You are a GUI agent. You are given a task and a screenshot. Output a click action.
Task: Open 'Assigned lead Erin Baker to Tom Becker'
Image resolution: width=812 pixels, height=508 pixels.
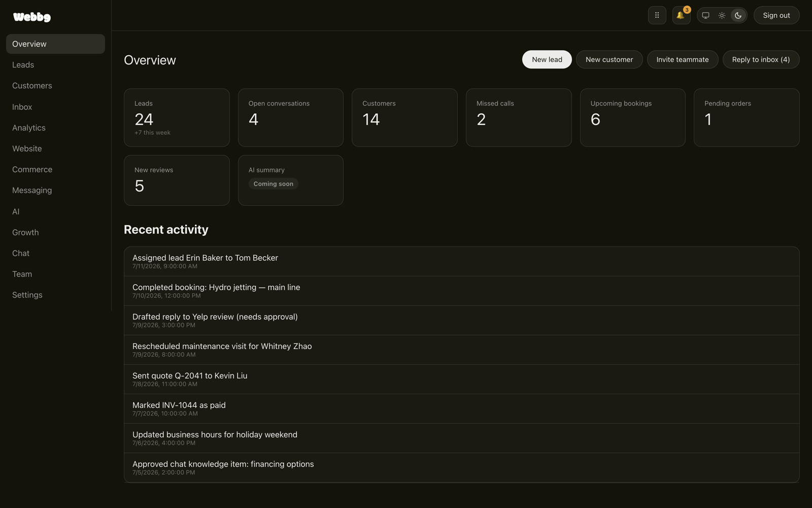coord(461,262)
